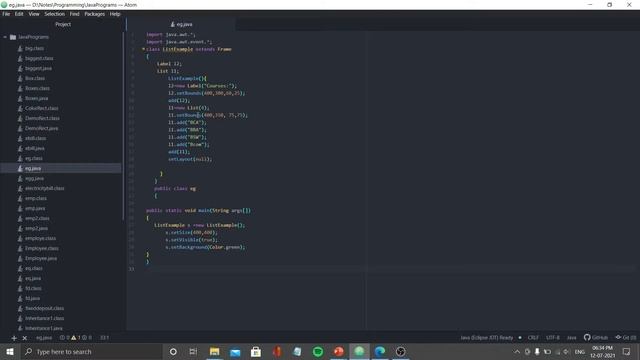
Task: Place cursor on setLayout(null) line
Action: coord(190,159)
